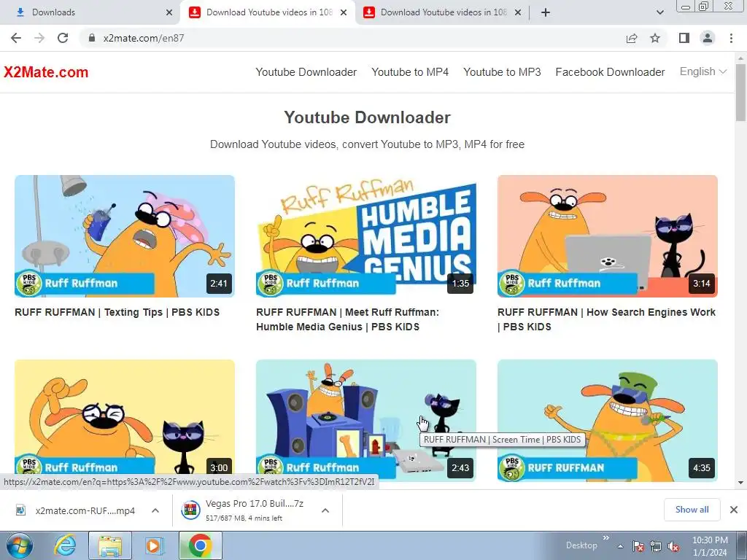The width and height of the screenshot is (747, 560).
Task: Open the Texting Tips video thumbnail
Action: coord(124,236)
